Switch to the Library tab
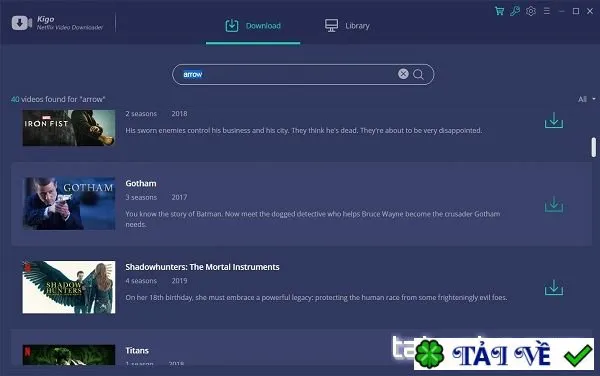The width and height of the screenshot is (600, 376). [347, 26]
